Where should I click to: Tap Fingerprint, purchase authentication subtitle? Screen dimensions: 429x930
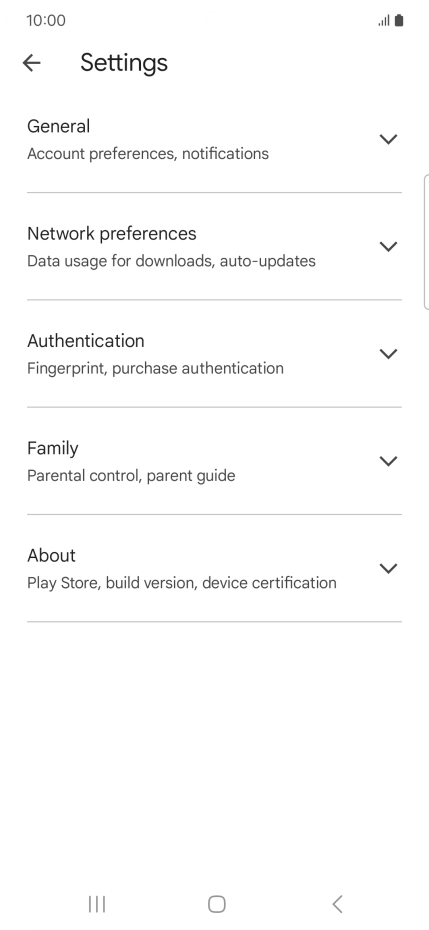coord(155,369)
